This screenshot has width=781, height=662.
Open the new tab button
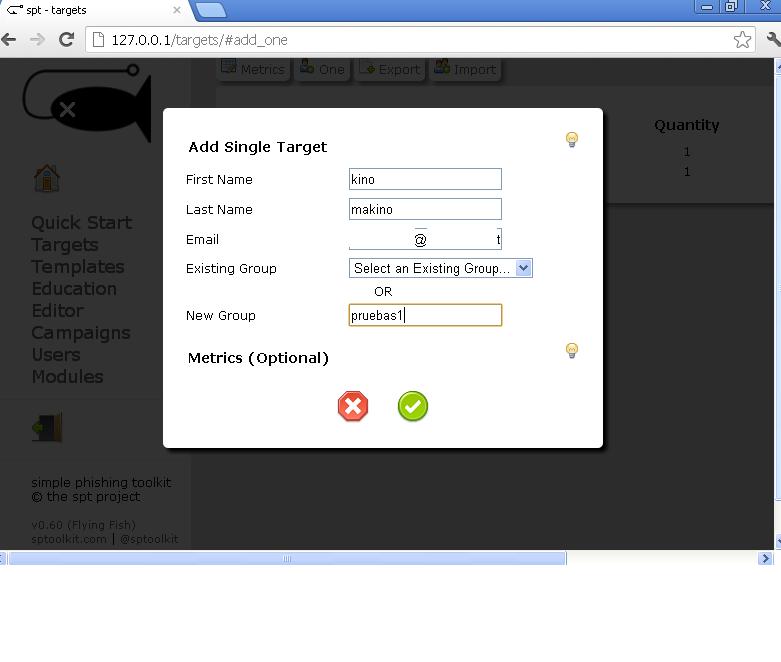211,10
